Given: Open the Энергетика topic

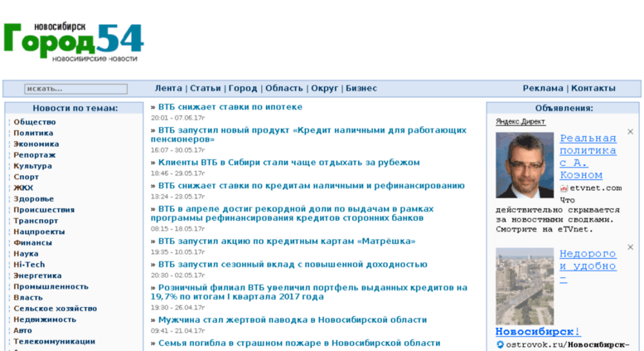Looking at the screenshot, I should (37, 275).
